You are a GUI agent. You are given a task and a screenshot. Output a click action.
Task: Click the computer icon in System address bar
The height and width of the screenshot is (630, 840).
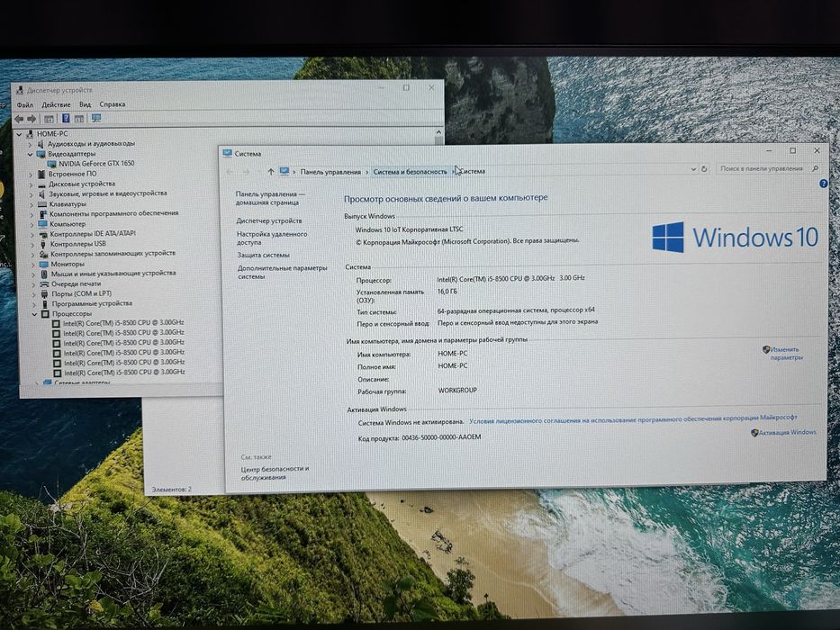[x=285, y=171]
